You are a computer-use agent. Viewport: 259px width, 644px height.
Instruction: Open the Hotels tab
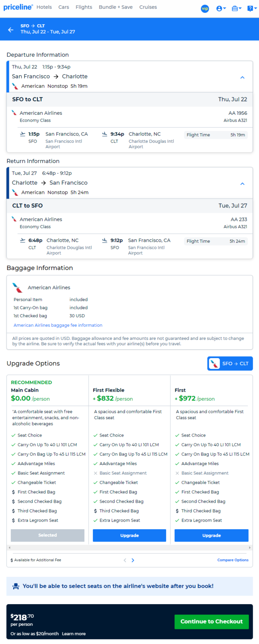[44, 7]
